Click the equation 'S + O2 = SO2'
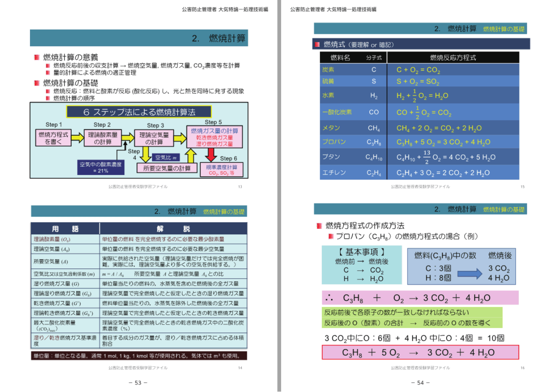The width and height of the screenshot is (557, 392). point(418,81)
